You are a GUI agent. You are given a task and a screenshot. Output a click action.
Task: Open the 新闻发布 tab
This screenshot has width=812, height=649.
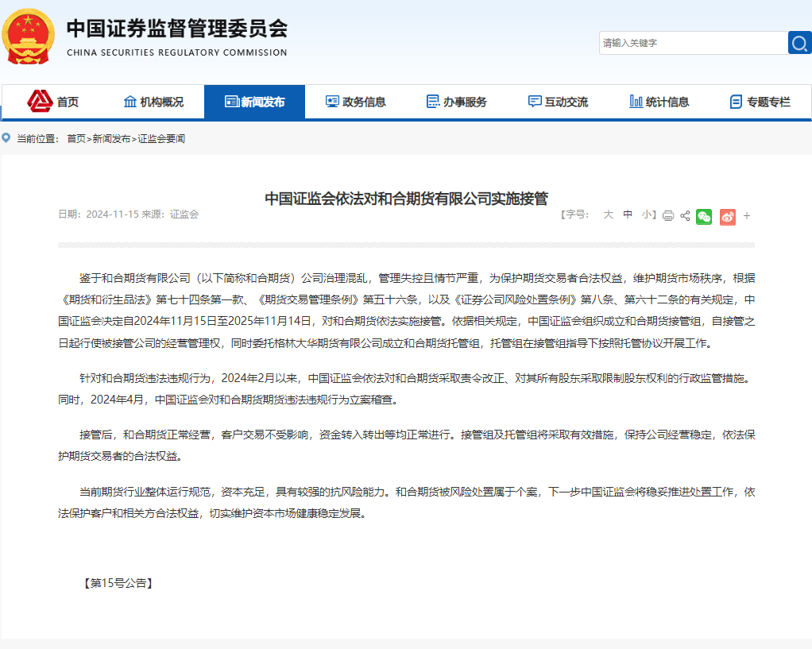point(255,102)
